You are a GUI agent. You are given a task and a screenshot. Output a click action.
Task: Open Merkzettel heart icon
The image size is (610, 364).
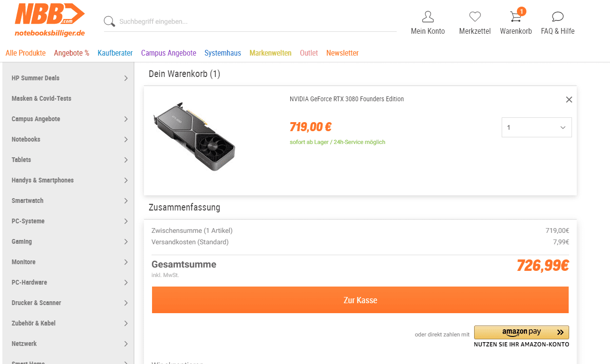475,17
